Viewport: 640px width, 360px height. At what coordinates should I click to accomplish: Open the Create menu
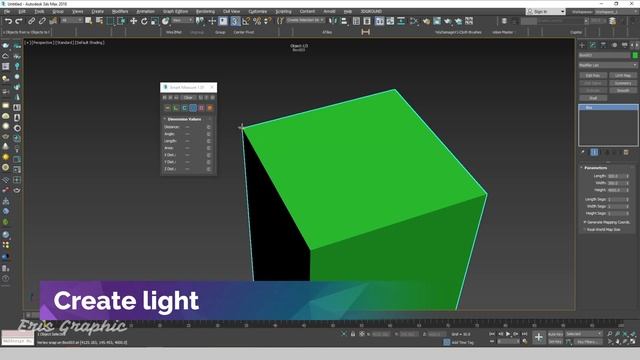tap(97, 11)
